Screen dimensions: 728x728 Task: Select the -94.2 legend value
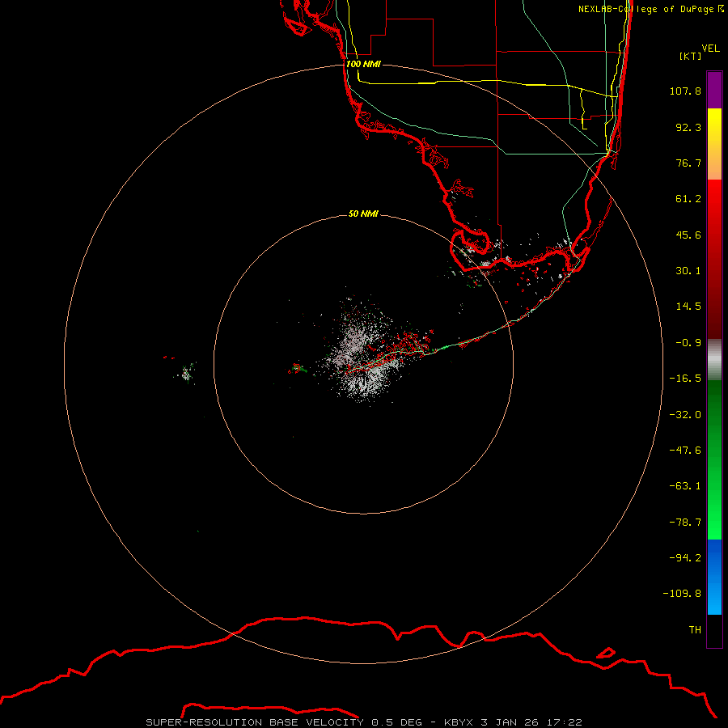[x=685, y=557]
